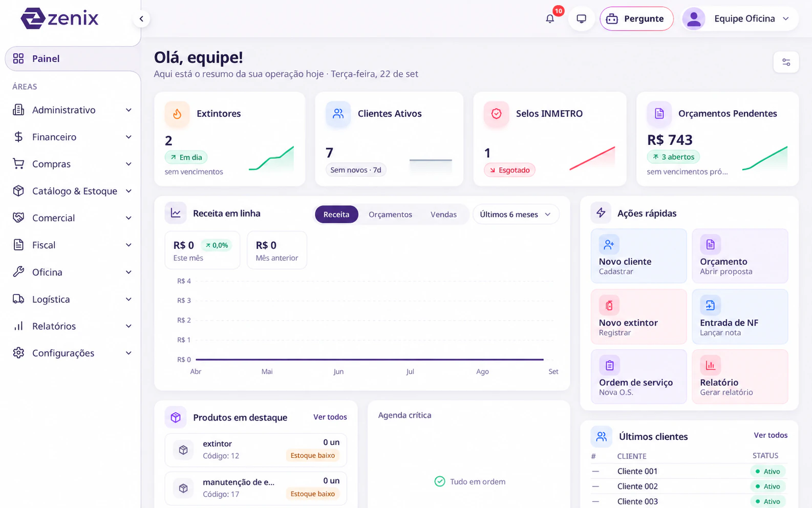812x508 pixels.
Task: Expand the Fiscal section
Action: click(x=72, y=245)
